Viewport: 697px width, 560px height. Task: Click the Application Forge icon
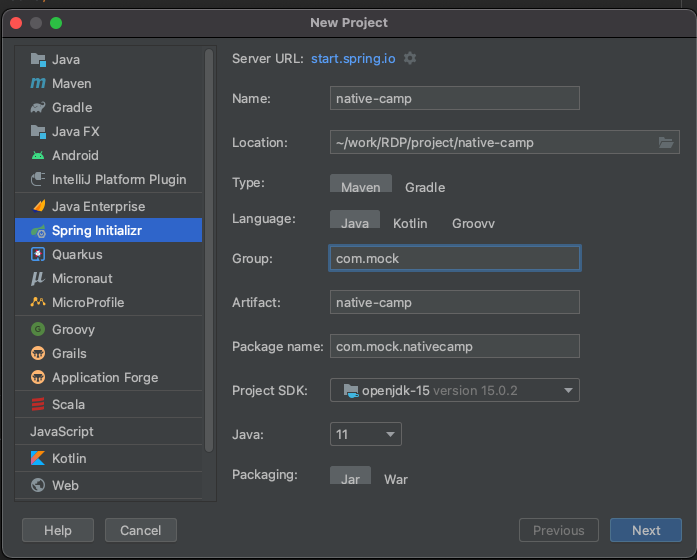point(38,377)
